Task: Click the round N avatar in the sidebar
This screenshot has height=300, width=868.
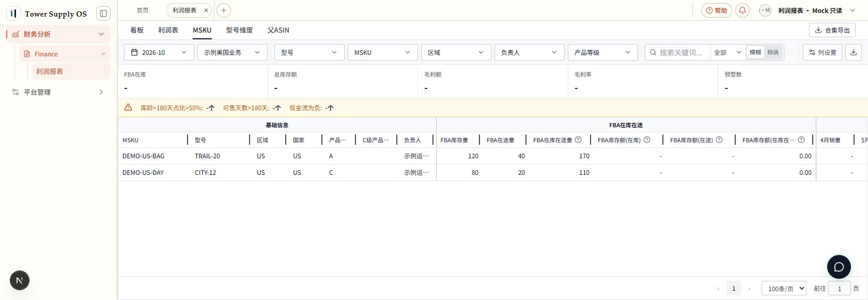Action: click(20, 280)
